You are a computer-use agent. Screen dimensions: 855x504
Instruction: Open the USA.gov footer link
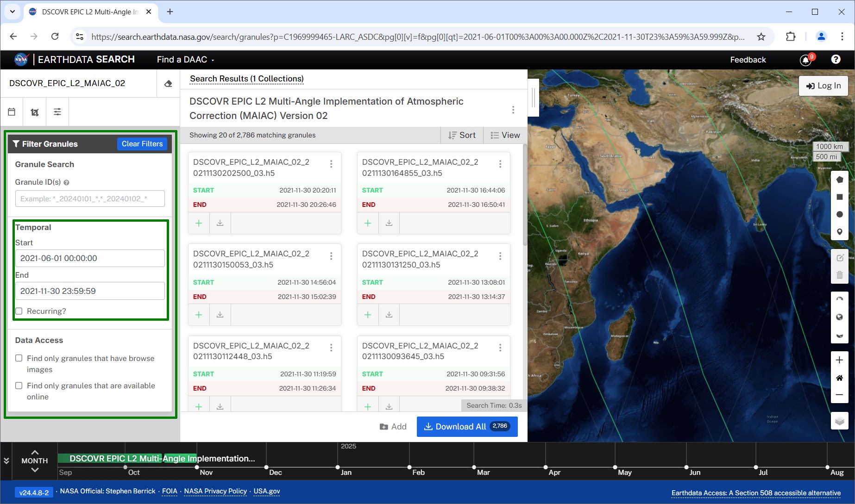[267, 491]
